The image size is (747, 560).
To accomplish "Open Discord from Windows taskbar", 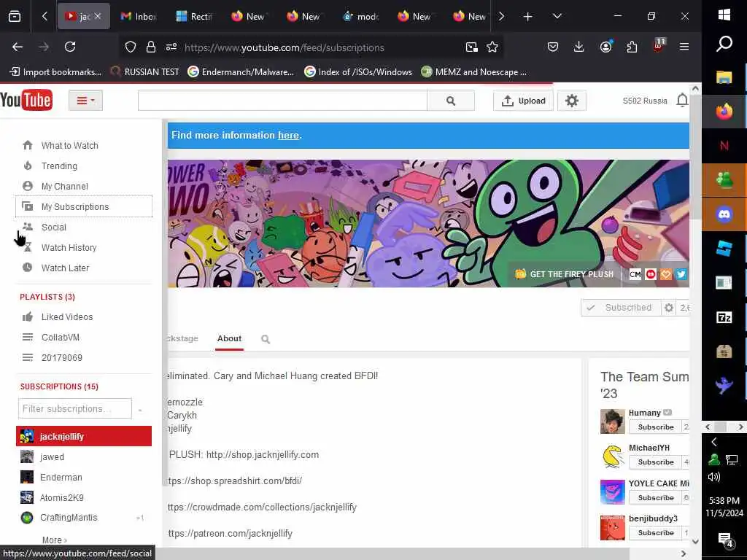I will (x=724, y=214).
